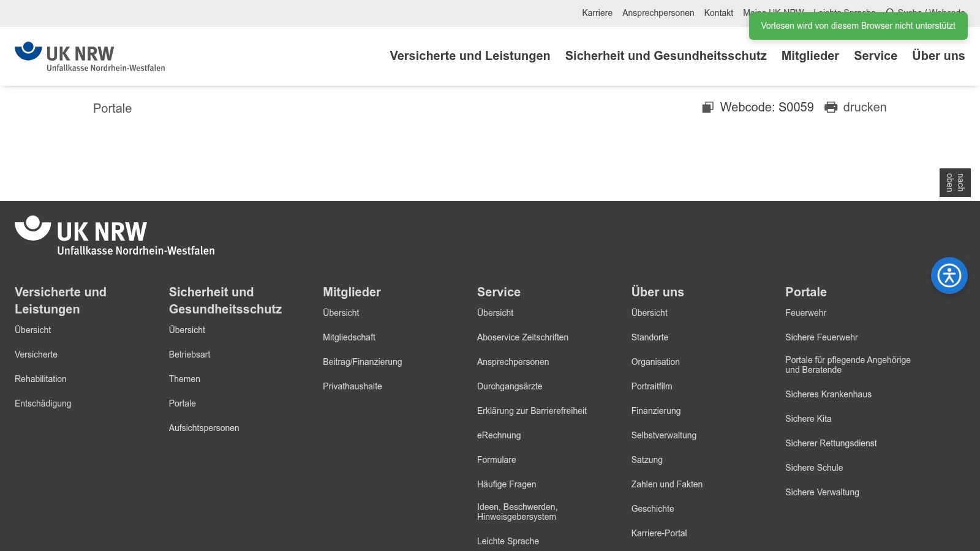The width and height of the screenshot is (980, 551).
Task: Click the 'Karriere' top bar link
Action: coord(597,13)
